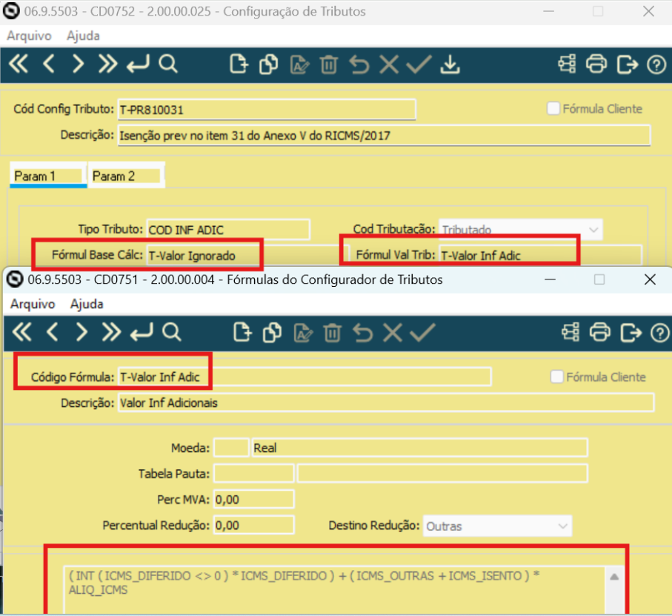Open related programs icon in CD0752 toolbar
672x616 pixels.
pos(567,64)
